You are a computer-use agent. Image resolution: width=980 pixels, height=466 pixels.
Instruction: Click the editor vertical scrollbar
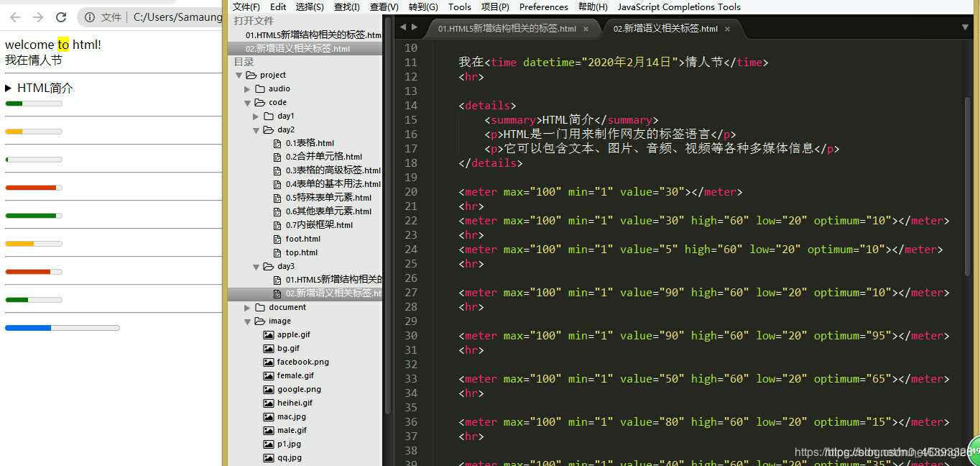point(967,186)
